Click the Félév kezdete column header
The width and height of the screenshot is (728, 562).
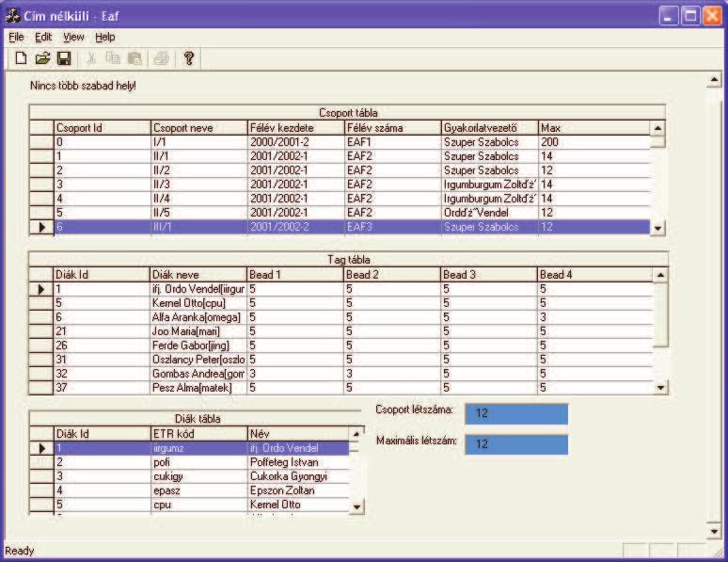(295, 128)
